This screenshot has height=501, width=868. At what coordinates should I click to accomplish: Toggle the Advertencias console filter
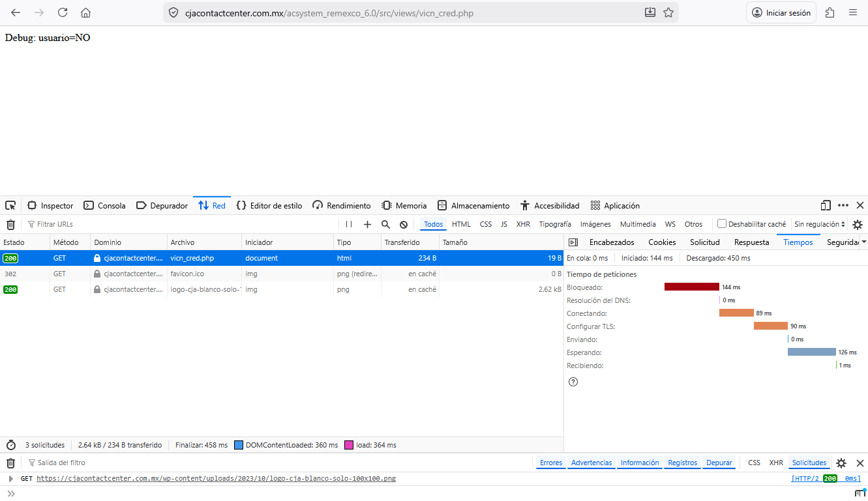[591, 463]
